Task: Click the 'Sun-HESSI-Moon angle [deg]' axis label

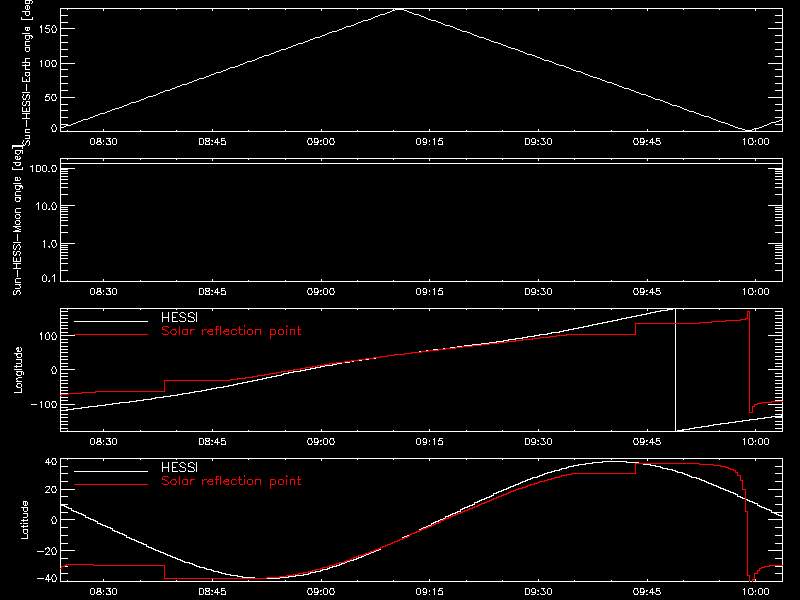Action: pos(17,220)
